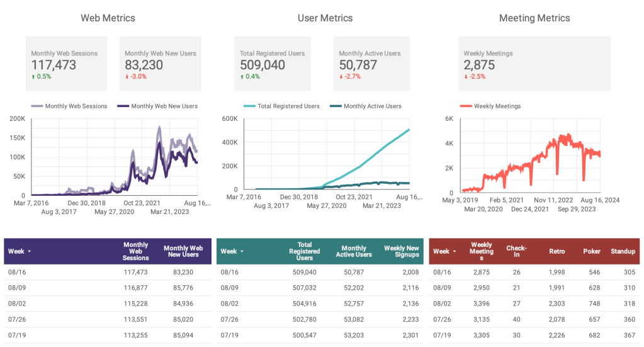Viewport: 644px width, 347px height.
Task: Click the green up arrow under Monthly Web Sessions
Action: tap(33, 77)
